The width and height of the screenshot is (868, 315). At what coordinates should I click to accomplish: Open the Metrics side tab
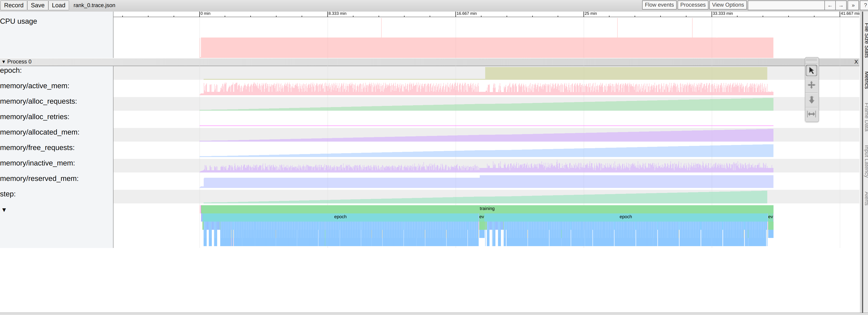click(x=865, y=80)
